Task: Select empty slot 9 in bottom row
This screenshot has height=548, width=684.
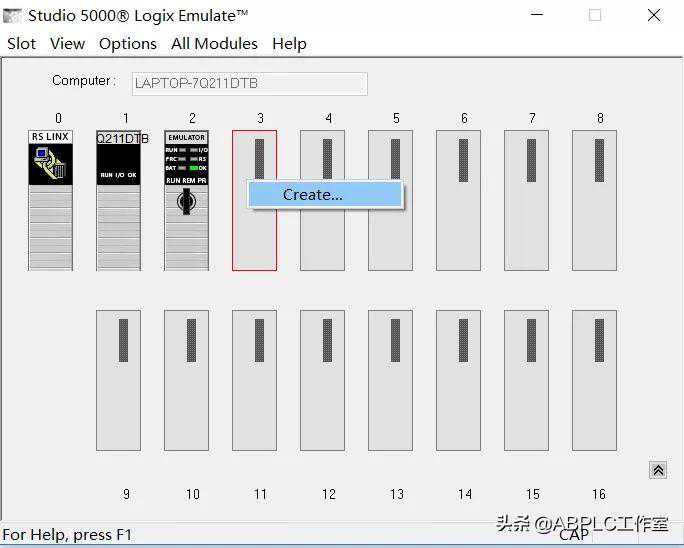Action: 118,380
